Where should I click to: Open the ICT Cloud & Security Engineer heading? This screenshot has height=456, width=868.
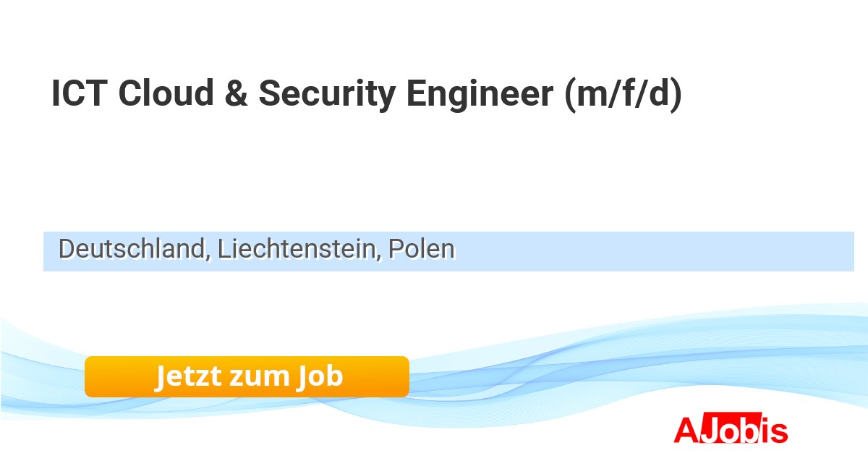[x=366, y=94]
